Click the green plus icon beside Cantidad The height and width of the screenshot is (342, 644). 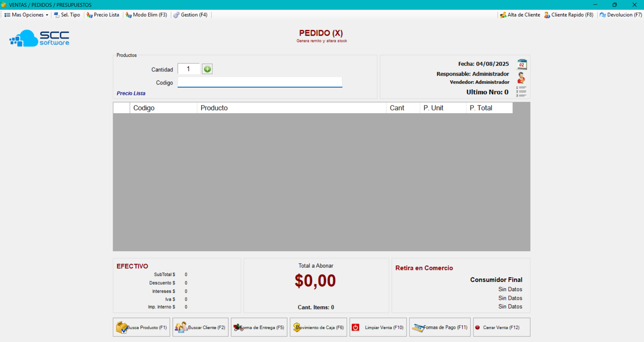pos(207,69)
